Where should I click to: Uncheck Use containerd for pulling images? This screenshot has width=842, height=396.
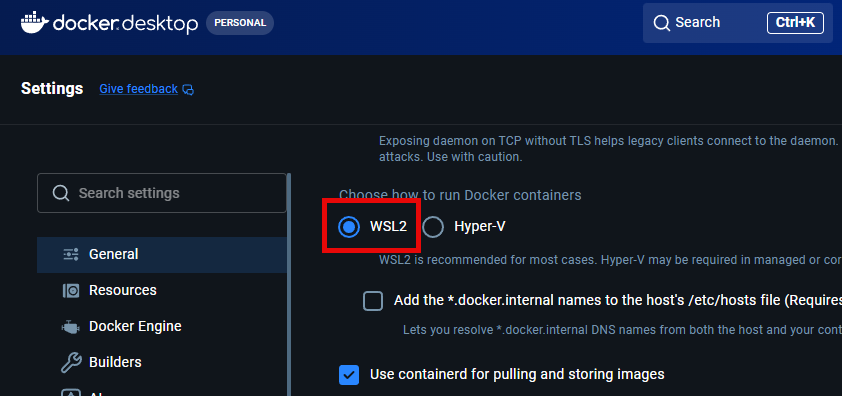pos(349,375)
